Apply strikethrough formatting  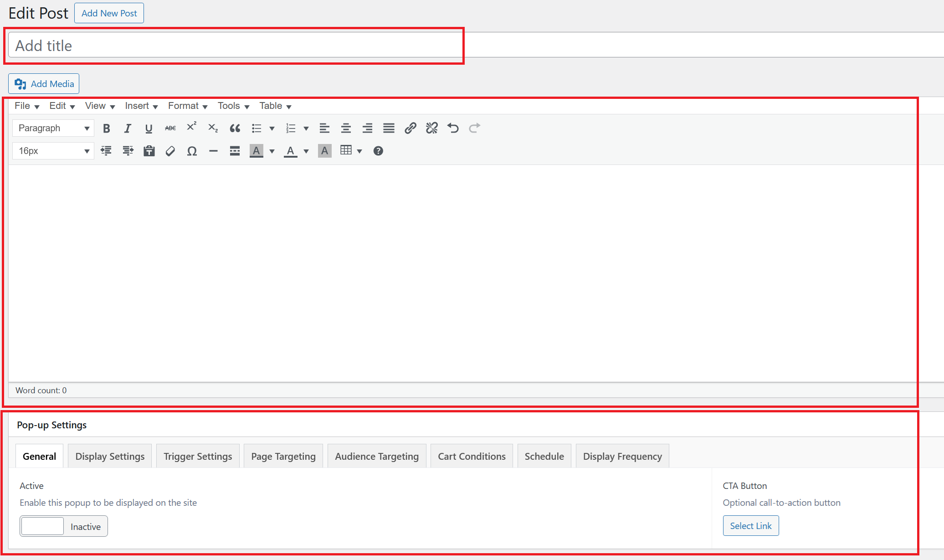point(170,128)
